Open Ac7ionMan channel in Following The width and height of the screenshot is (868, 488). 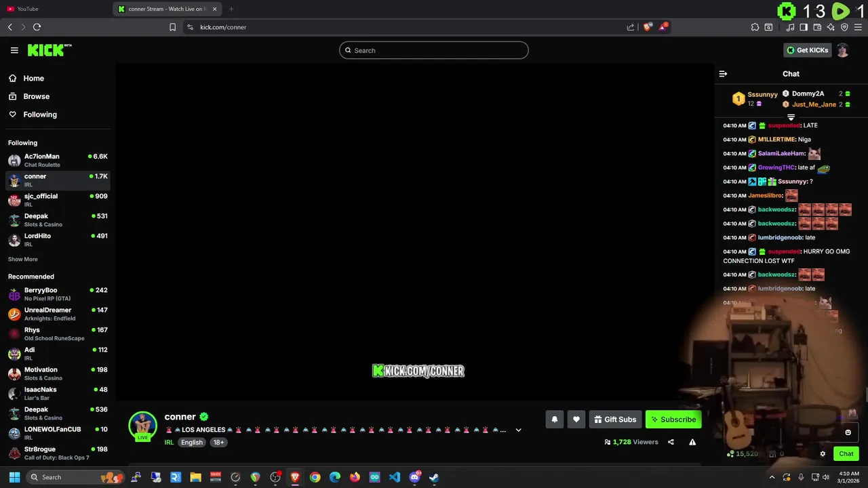pyautogui.click(x=58, y=160)
